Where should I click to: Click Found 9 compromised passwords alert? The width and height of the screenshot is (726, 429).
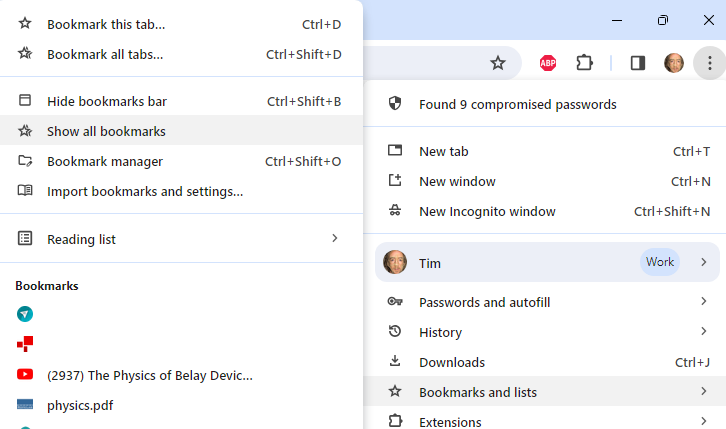[517, 104]
